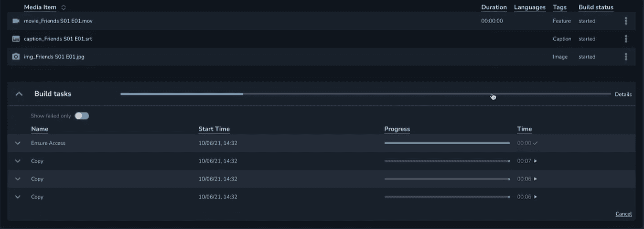Collapse the Build tasks panel

[19, 94]
